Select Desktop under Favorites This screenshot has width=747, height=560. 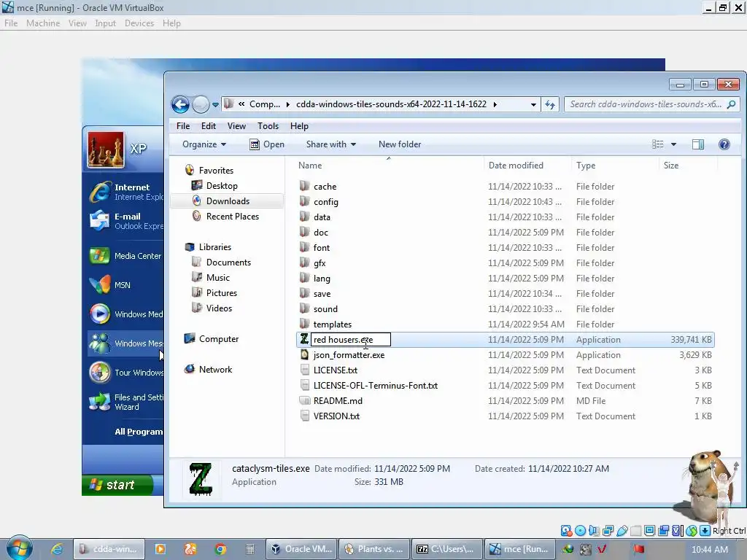pos(222,186)
